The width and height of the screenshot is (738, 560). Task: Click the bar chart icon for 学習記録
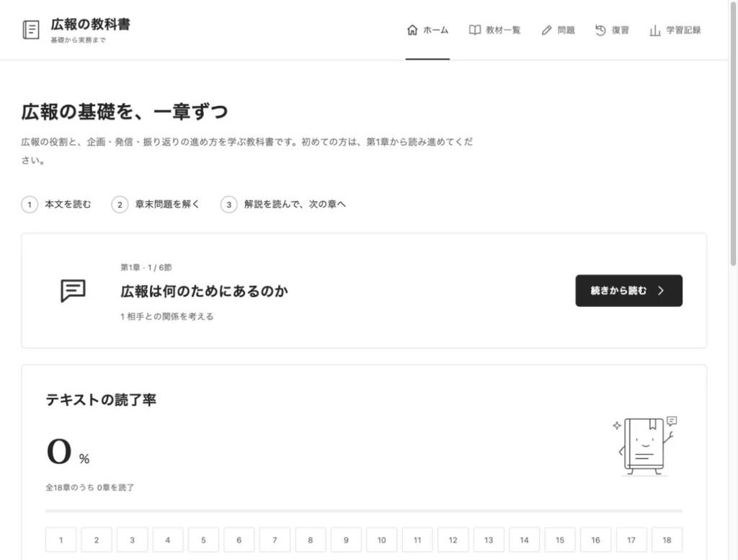click(x=654, y=30)
